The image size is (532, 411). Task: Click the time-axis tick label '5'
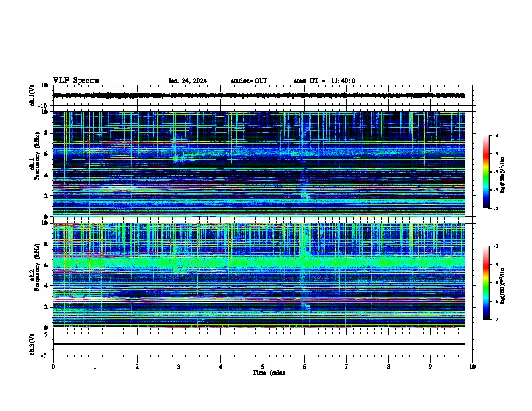coord(263,367)
